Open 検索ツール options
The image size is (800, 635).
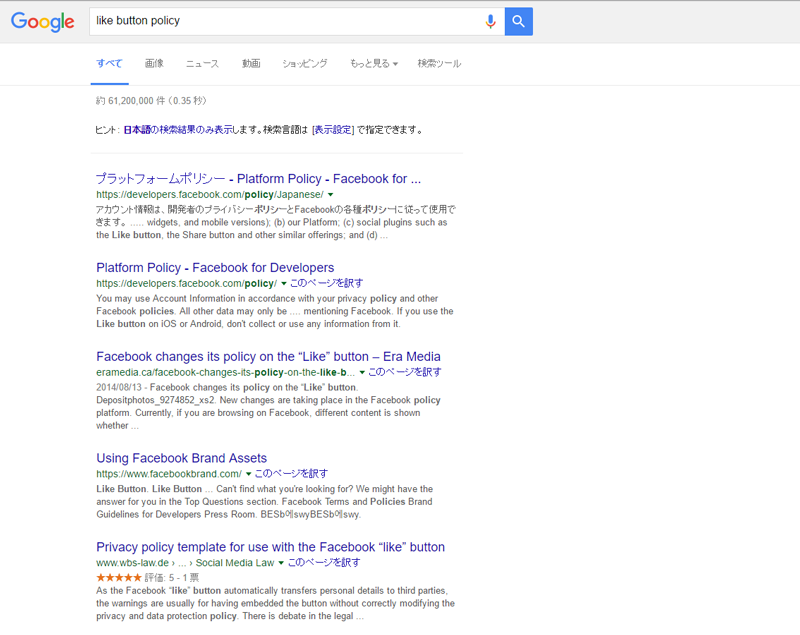(439, 63)
